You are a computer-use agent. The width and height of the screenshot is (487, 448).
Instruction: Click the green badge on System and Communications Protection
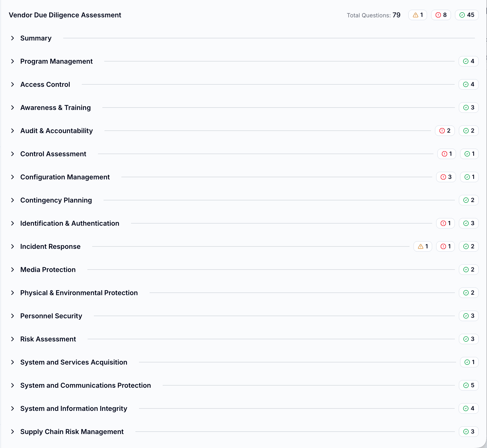[x=468, y=385]
